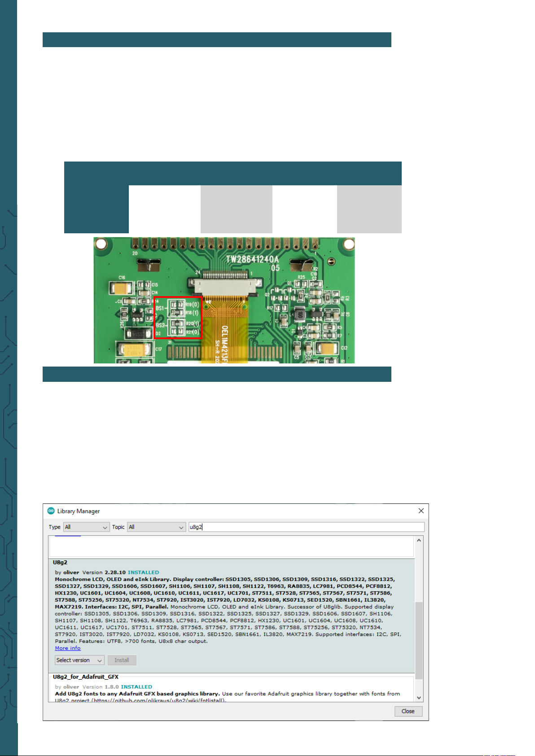Click the INSTALLED label next to version 1.8.0
Viewport: 535px width, 756px height.
(x=136, y=687)
